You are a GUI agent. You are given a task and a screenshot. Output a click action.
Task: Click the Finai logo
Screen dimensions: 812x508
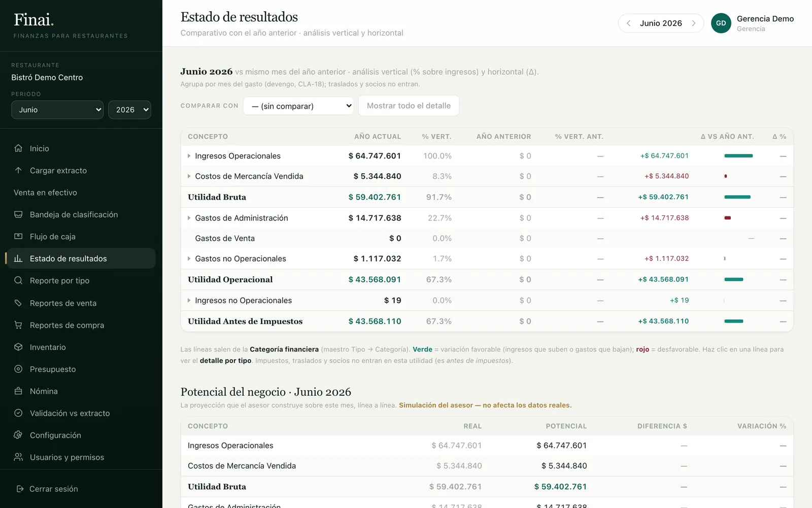click(33, 20)
